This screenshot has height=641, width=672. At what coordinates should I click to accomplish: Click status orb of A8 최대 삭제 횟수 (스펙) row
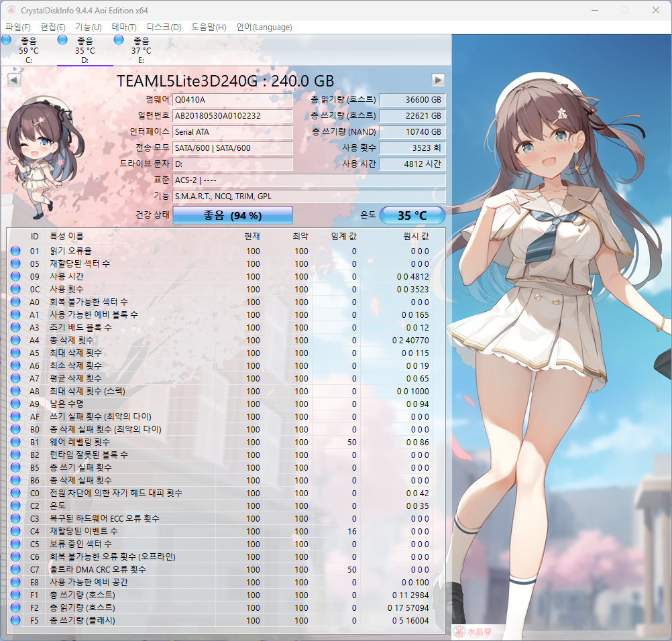[x=15, y=391]
